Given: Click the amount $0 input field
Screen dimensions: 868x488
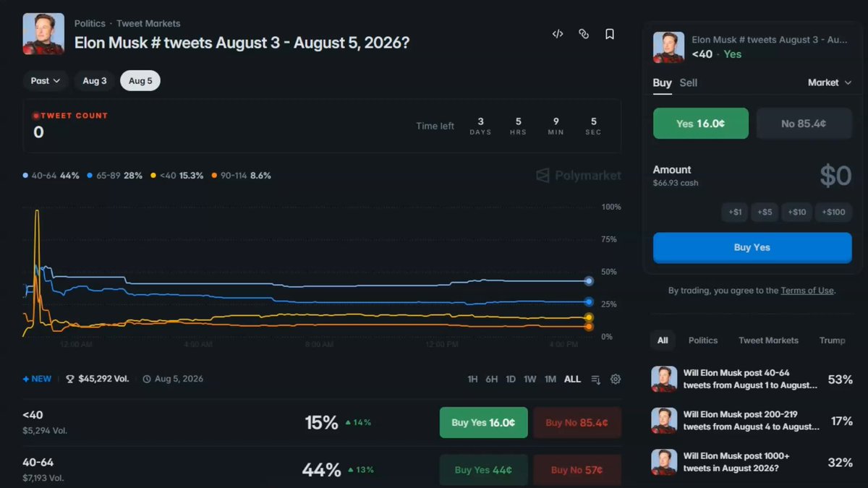Looking at the screenshot, I should tap(835, 176).
